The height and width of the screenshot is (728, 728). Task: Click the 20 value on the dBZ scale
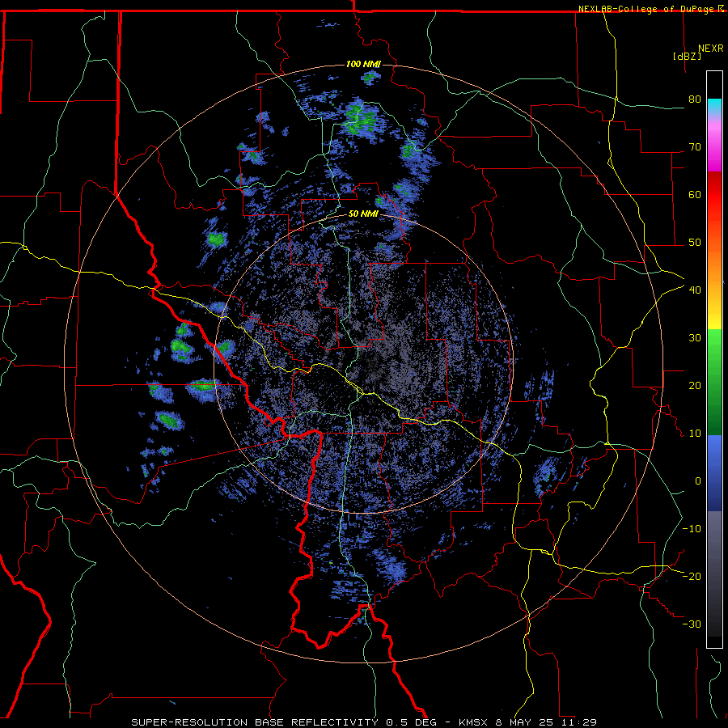pyautogui.click(x=695, y=386)
